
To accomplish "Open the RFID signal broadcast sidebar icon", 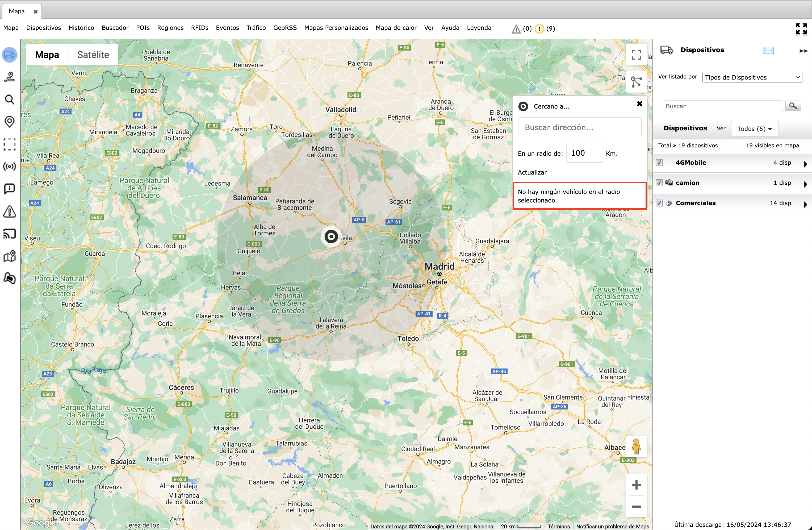I will 10,167.
